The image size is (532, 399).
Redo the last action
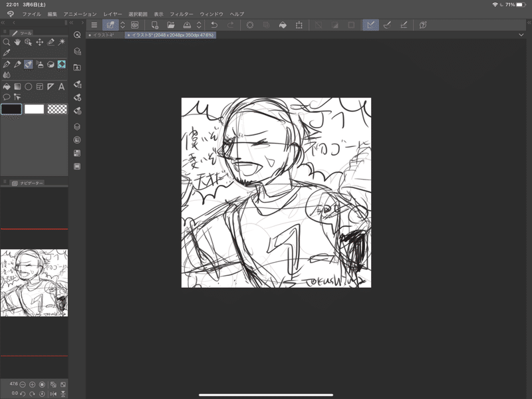[230, 25]
